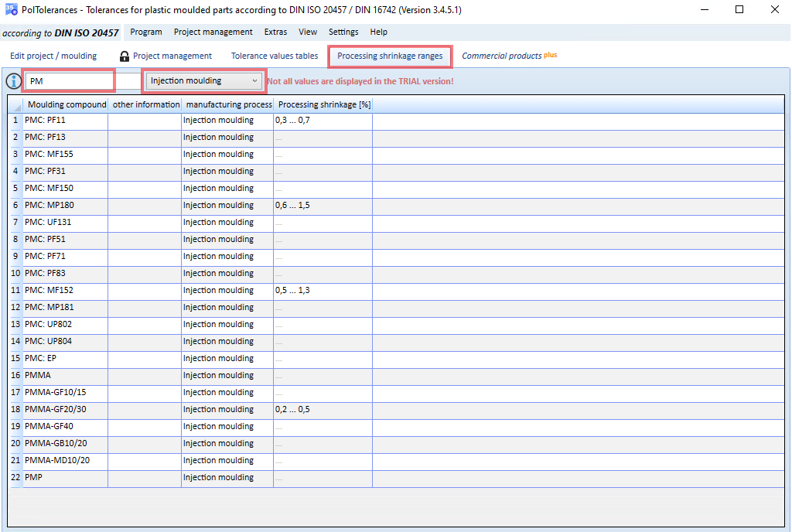Switch to Tolerance values tables tab
Image resolution: width=792 pixels, height=532 pixels.
pos(275,56)
